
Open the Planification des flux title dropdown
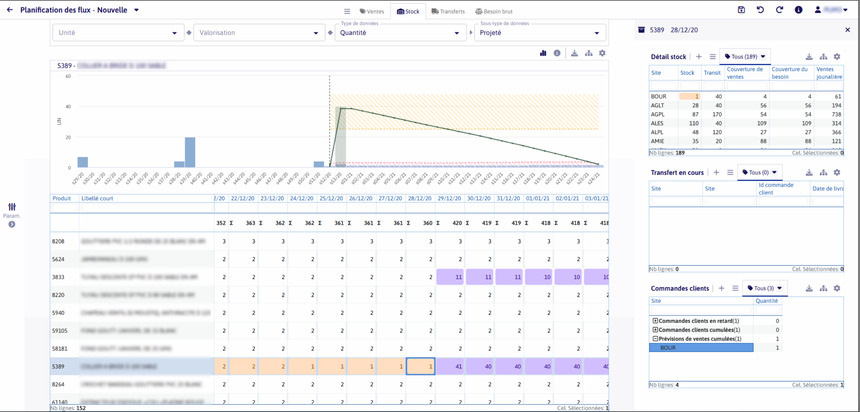tap(137, 10)
